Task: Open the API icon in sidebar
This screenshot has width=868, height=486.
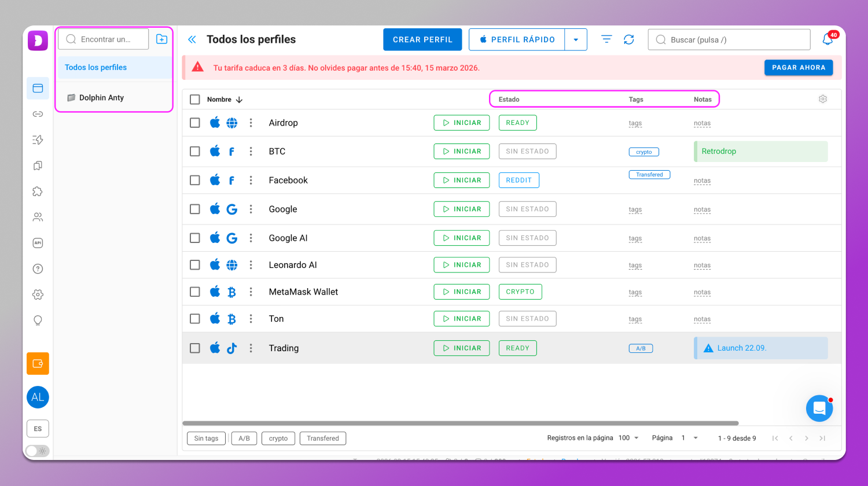Action: (x=38, y=243)
